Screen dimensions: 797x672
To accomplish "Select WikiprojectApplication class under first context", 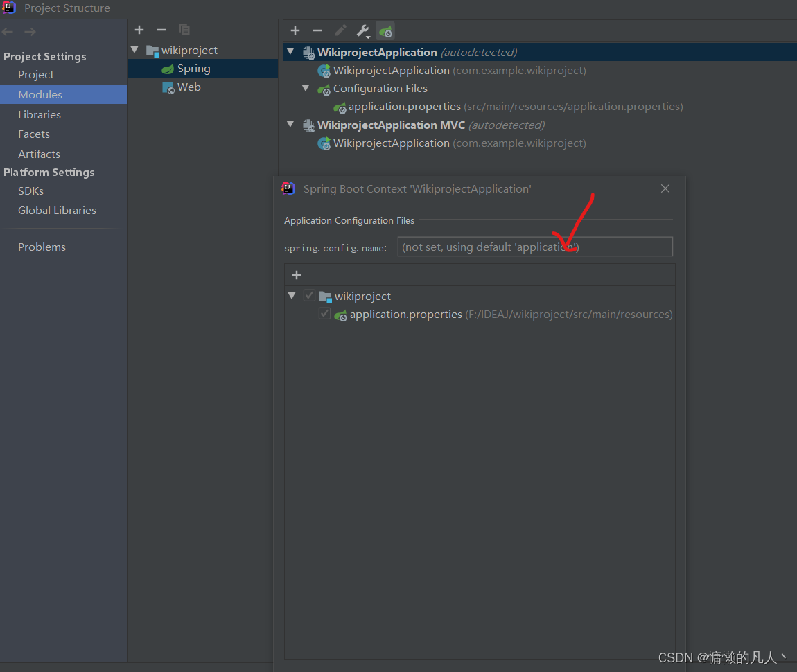I will [x=540, y=71].
